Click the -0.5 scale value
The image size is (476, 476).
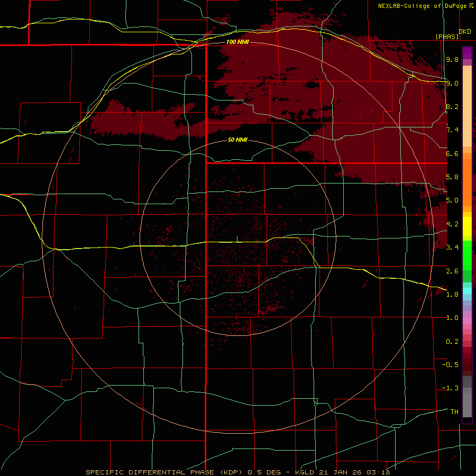(x=450, y=364)
